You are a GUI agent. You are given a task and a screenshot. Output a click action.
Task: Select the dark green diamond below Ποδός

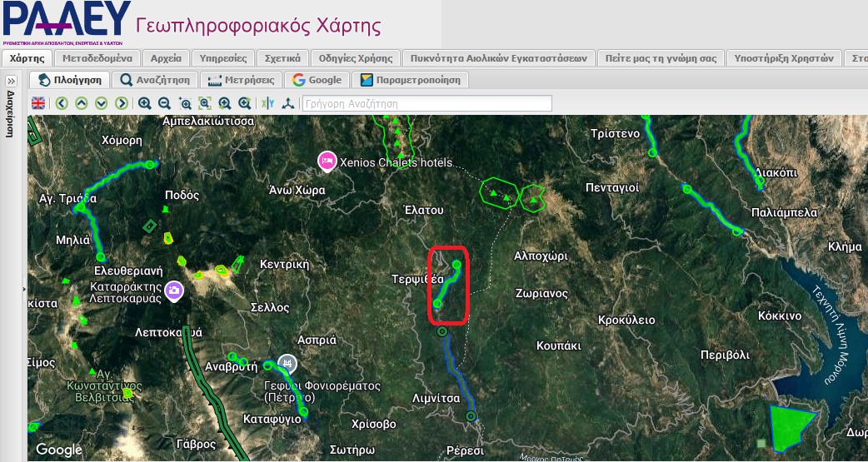(x=149, y=226)
